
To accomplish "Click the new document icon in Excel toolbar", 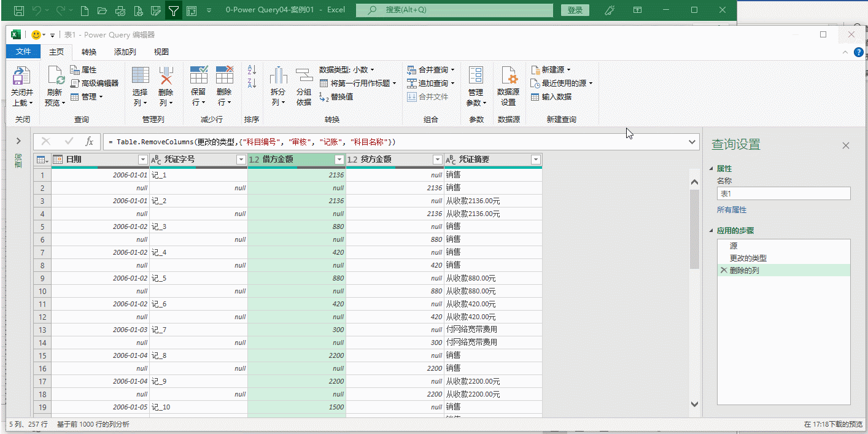I will pyautogui.click(x=85, y=10).
